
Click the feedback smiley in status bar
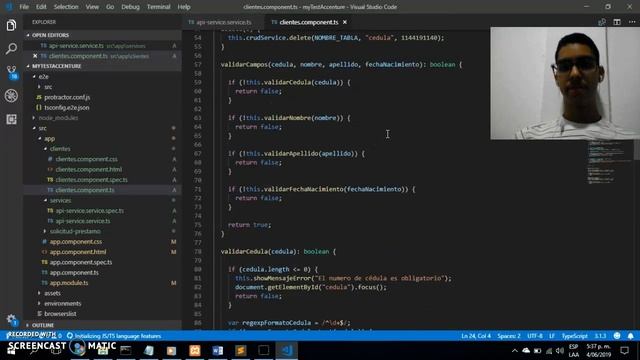coord(617,336)
